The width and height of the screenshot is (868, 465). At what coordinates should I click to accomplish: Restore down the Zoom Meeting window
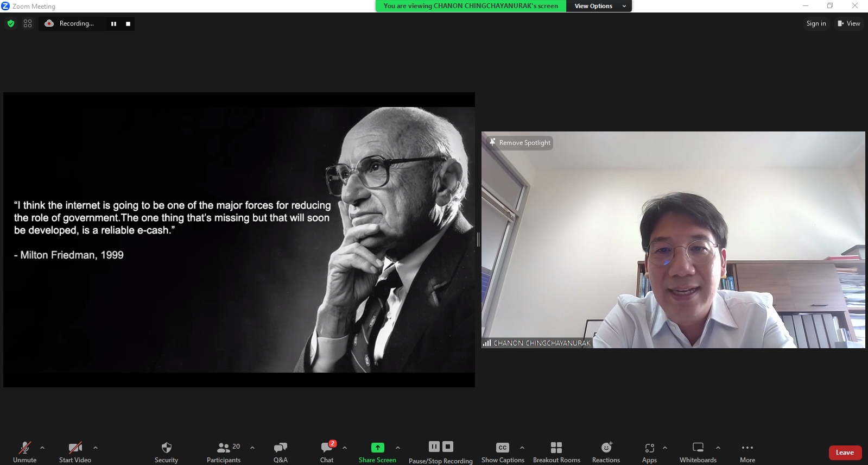tap(830, 6)
